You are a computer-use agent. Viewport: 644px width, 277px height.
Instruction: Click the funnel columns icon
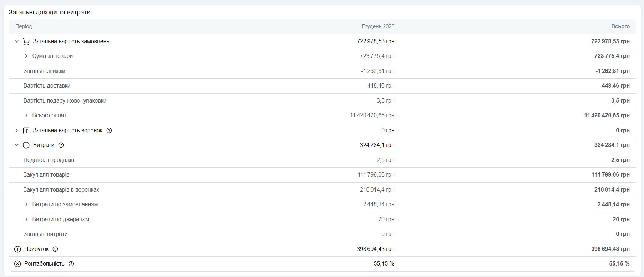[x=26, y=130]
